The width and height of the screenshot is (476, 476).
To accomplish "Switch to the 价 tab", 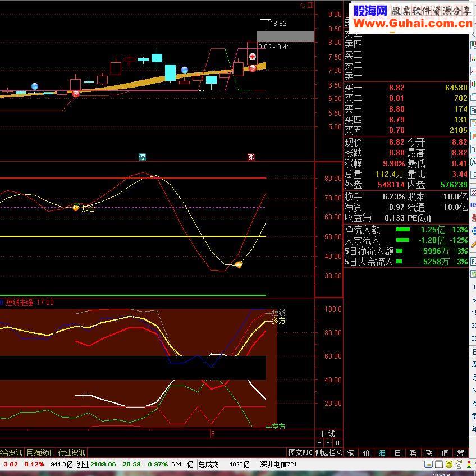I will pyautogui.click(x=366, y=453).
